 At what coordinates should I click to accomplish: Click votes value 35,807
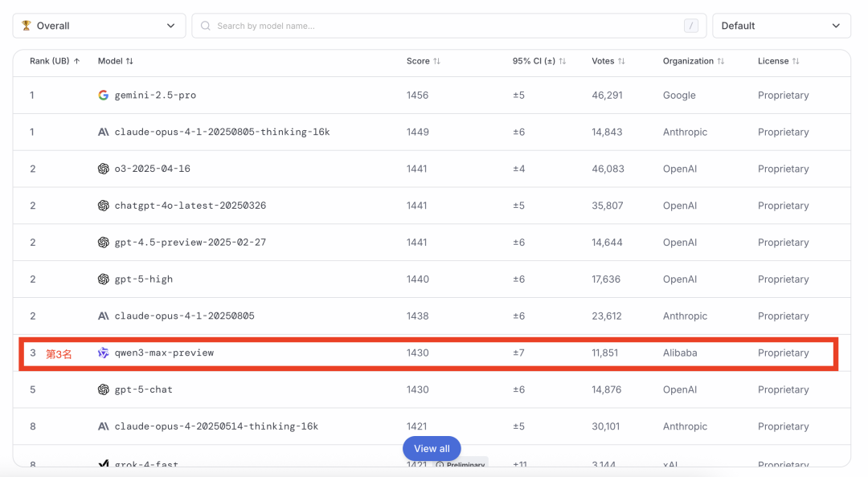[x=608, y=206]
